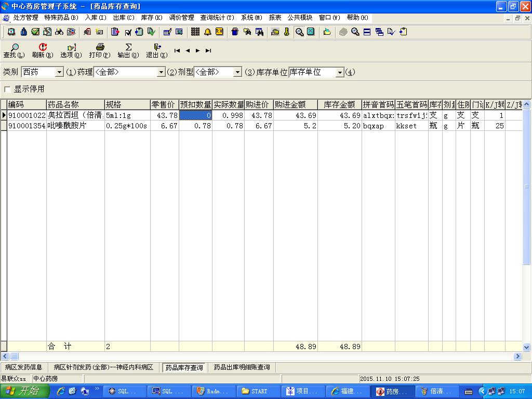Open the 特殊药品(B) menu
The width and height of the screenshot is (532, 399).
[61, 17]
